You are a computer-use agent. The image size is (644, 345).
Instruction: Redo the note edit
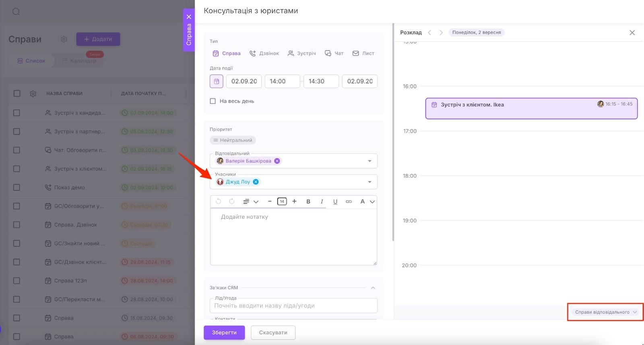click(232, 201)
